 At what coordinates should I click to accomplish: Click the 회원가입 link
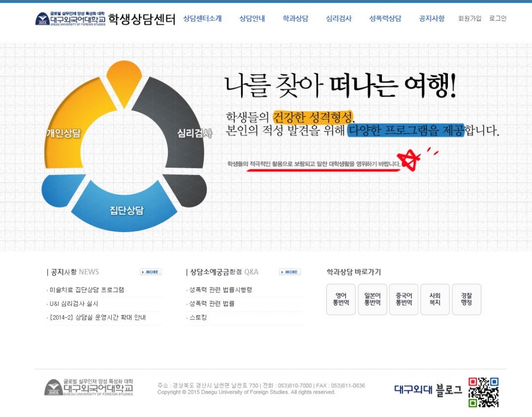[470, 18]
